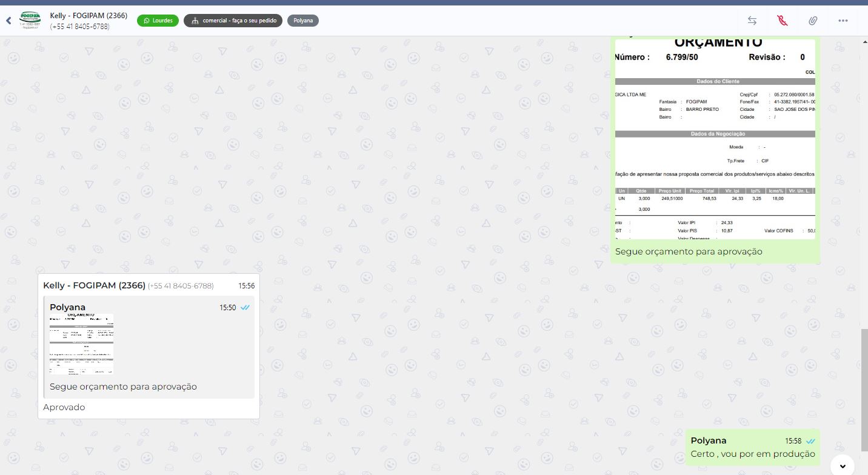
Task: Select the 'Aprovado' message text
Action: 64,407
